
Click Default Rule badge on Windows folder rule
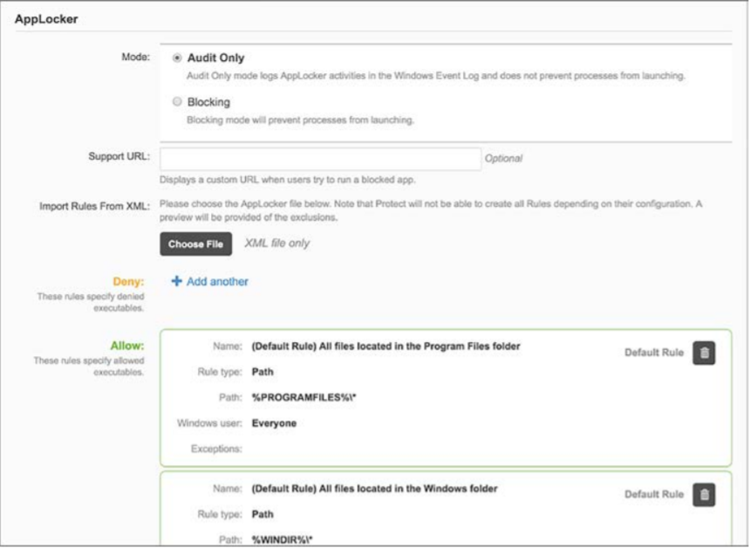point(653,495)
